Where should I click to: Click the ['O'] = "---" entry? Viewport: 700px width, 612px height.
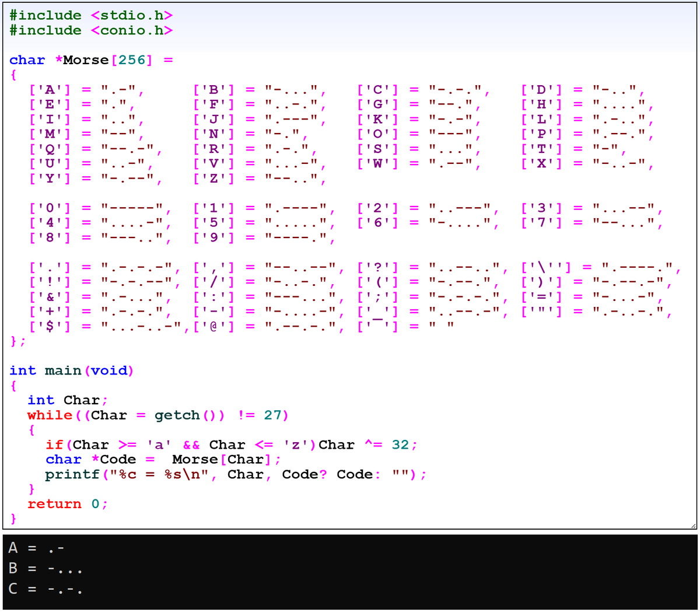(x=419, y=134)
